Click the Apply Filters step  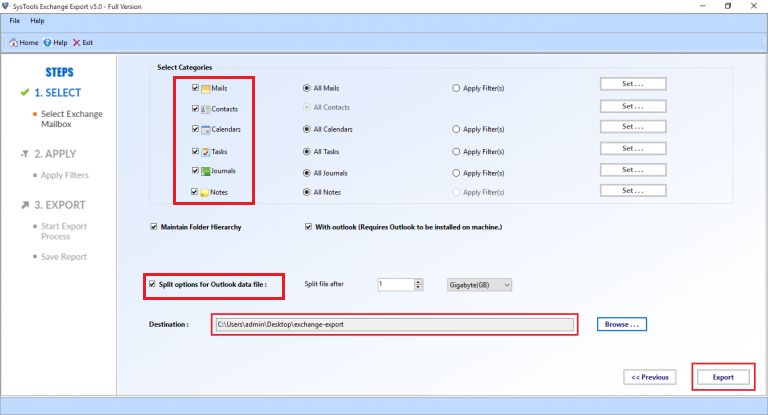tap(65, 175)
